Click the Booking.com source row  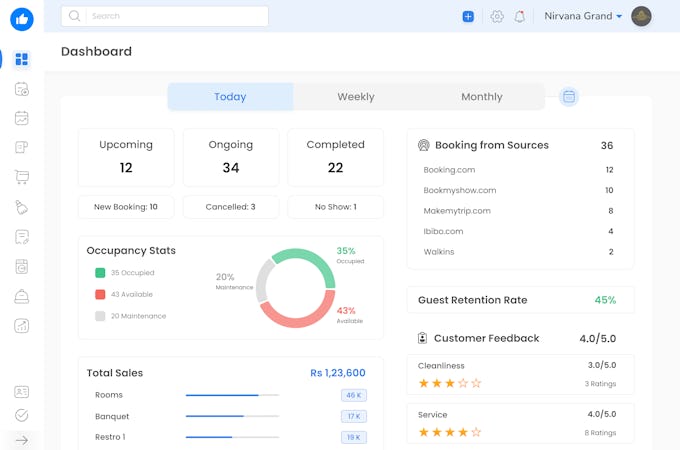pyautogui.click(x=519, y=170)
